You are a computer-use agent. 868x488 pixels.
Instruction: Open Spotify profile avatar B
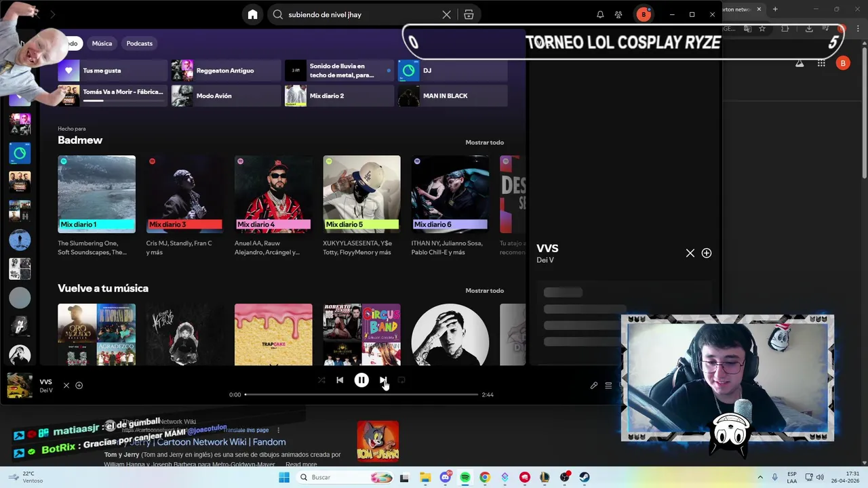tap(643, 15)
